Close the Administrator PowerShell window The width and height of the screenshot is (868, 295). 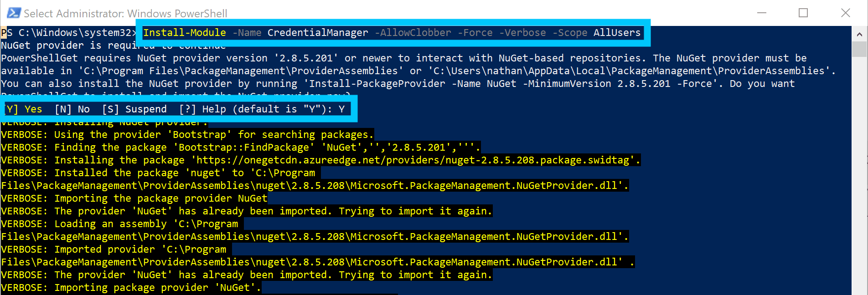click(845, 13)
